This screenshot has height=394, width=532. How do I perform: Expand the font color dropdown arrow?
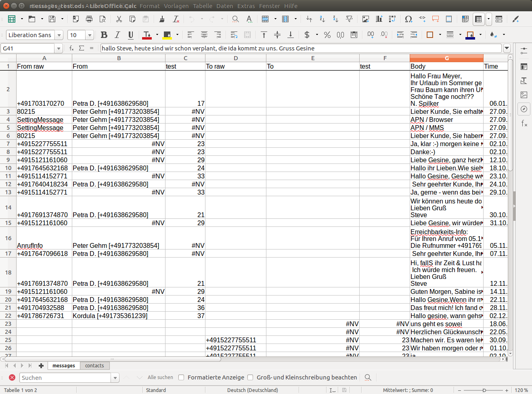(x=157, y=35)
